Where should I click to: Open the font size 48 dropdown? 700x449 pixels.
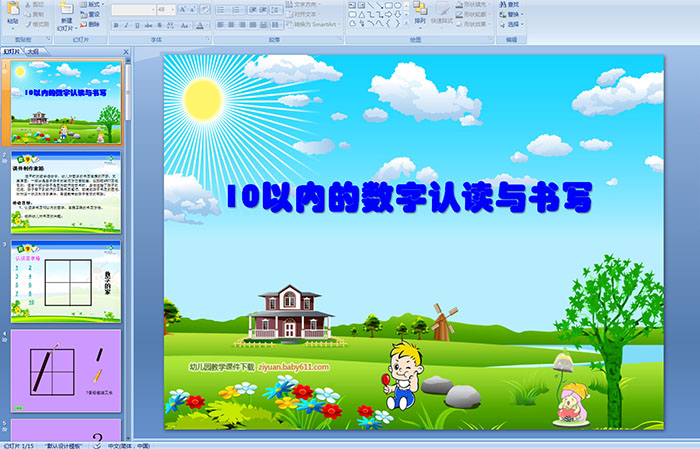166,10
